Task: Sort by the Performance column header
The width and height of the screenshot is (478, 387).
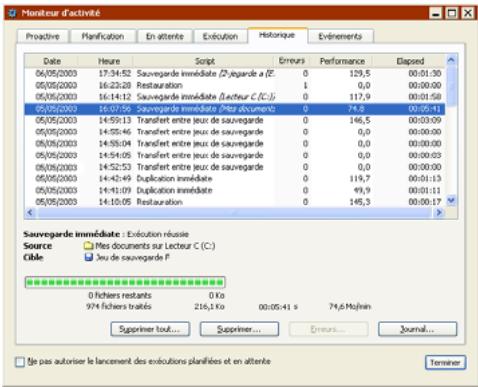Action: [x=342, y=61]
